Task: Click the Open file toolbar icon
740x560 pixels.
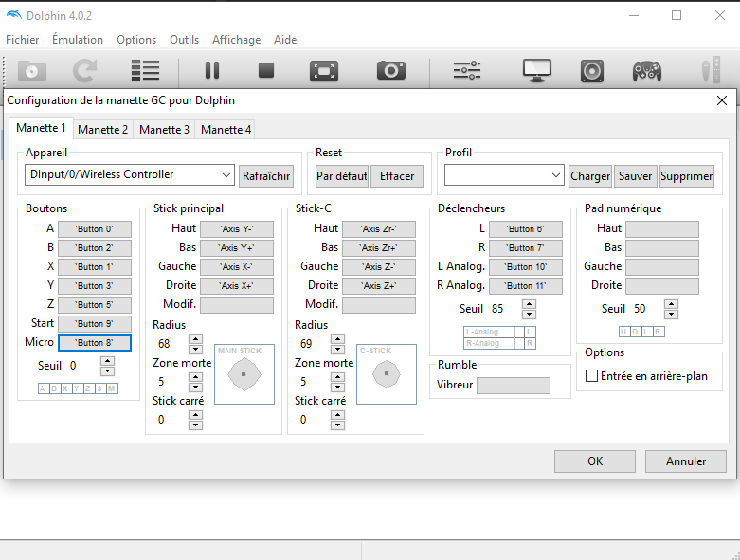Action: click(x=32, y=70)
